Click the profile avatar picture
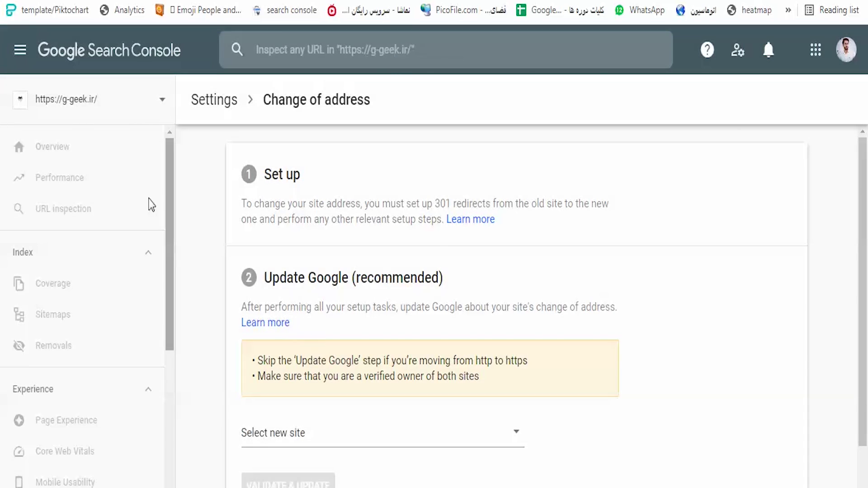 tap(846, 50)
